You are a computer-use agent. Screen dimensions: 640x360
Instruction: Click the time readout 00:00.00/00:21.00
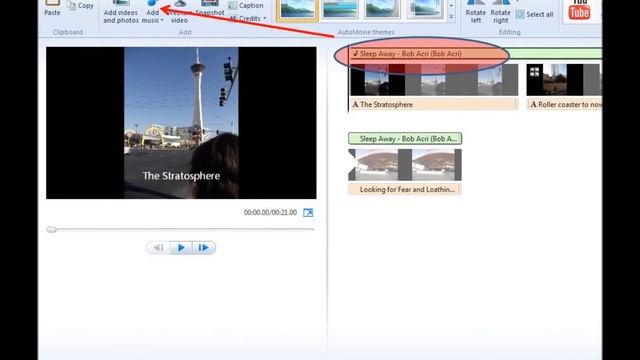pyautogui.click(x=270, y=213)
